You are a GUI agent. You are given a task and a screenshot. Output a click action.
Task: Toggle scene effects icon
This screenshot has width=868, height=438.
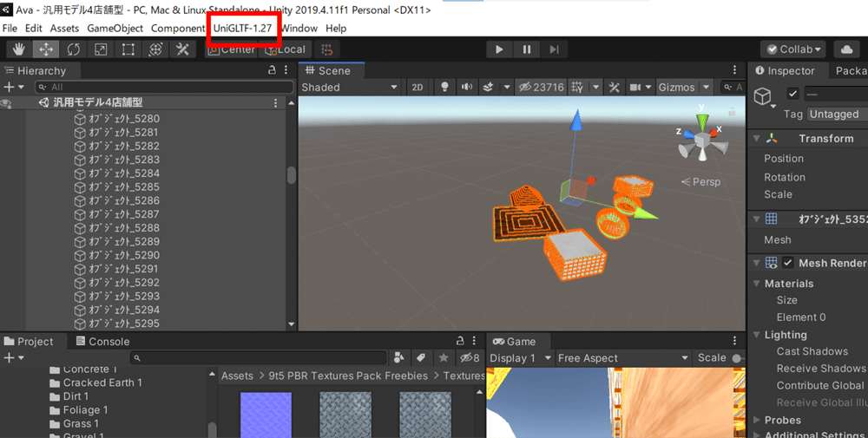[x=488, y=87]
